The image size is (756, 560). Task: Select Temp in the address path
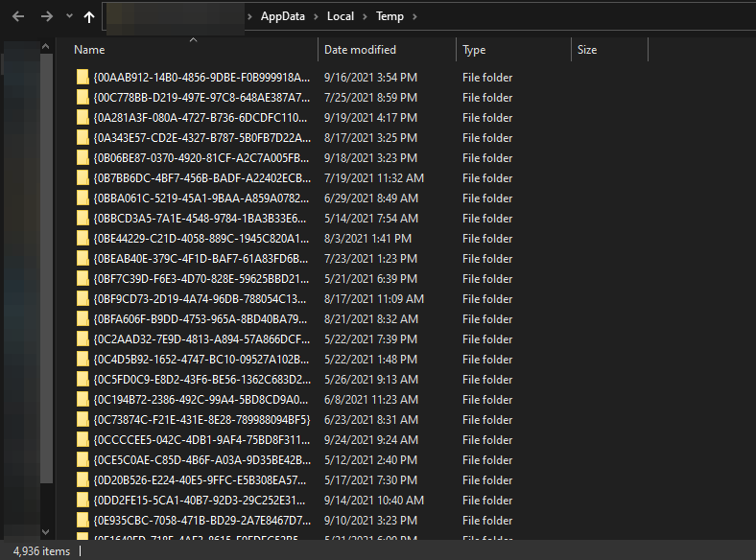coord(390,16)
